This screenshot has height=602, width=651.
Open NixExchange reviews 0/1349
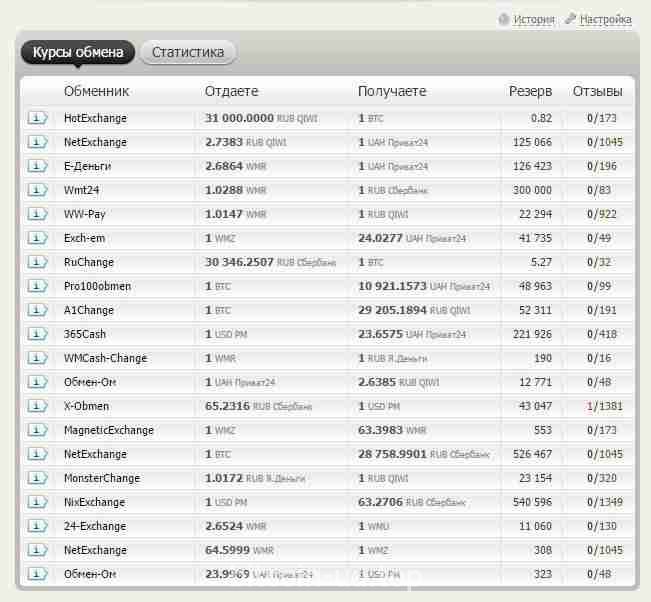click(x=604, y=502)
